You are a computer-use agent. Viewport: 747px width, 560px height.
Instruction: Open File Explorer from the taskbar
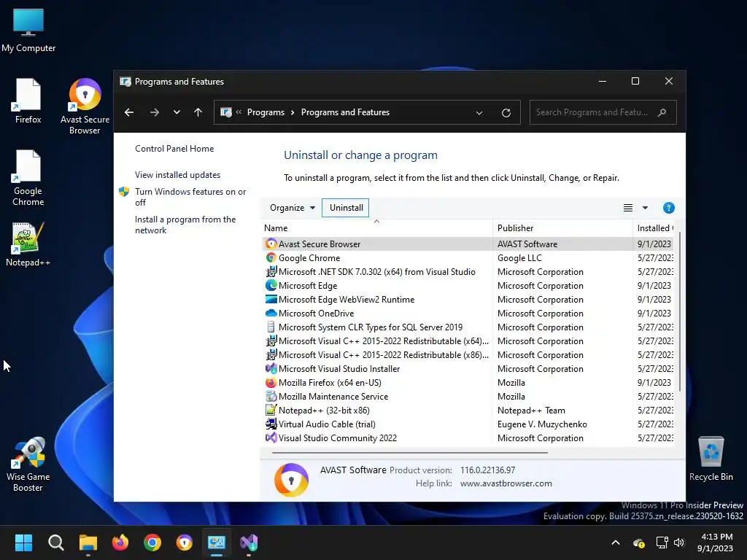pyautogui.click(x=88, y=542)
